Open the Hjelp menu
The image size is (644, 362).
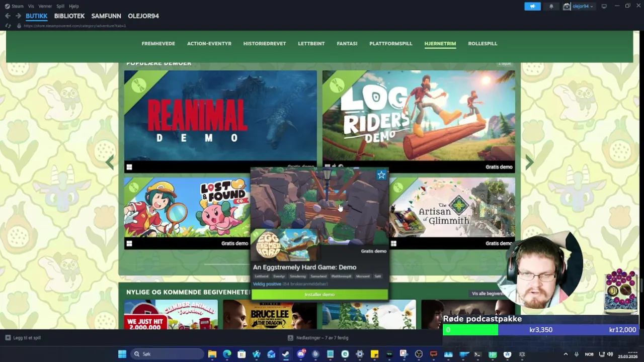[x=73, y=6]
